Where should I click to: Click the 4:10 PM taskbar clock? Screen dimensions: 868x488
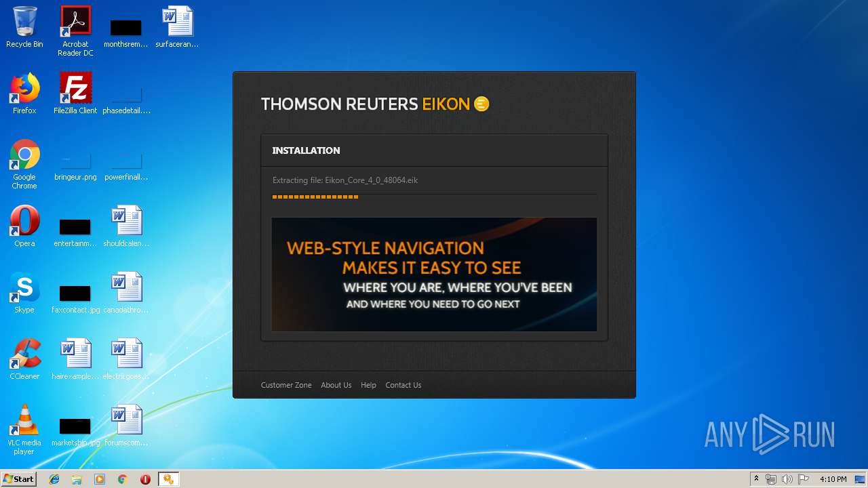[x=833, y=479]
